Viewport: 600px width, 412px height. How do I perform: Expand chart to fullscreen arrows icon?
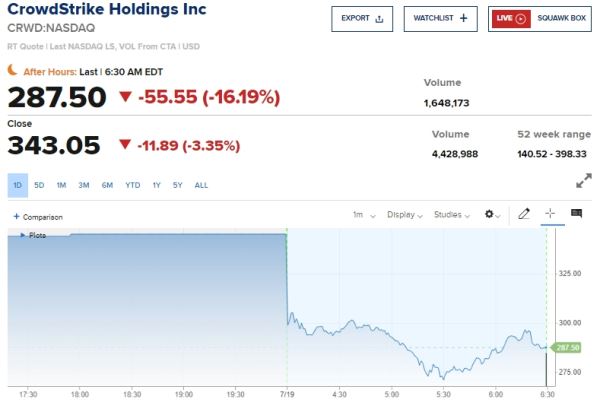584,181
